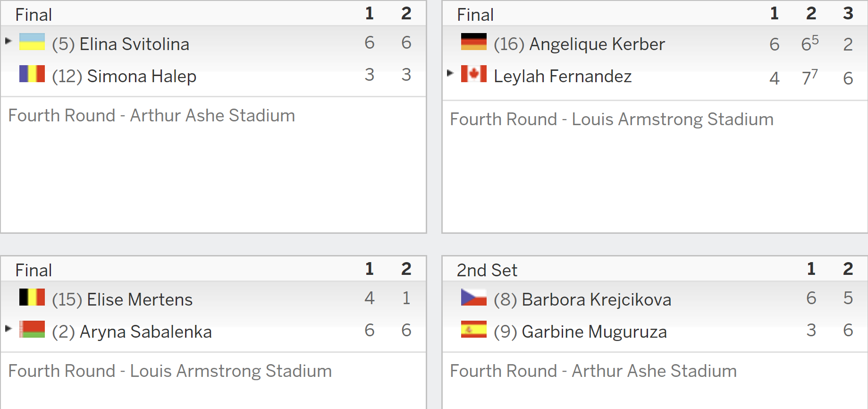Click the winner arrow beside Aryna Sabalenka

coord(8,328)
